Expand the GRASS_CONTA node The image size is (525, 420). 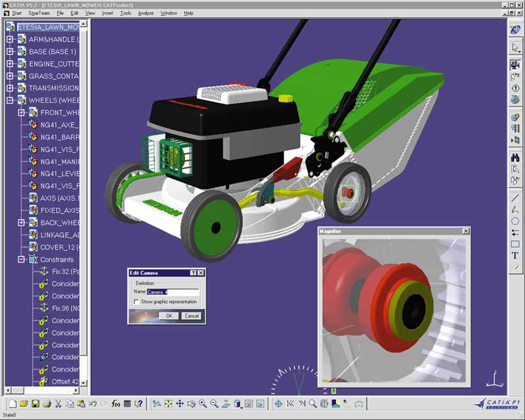(x=10, y=76)
